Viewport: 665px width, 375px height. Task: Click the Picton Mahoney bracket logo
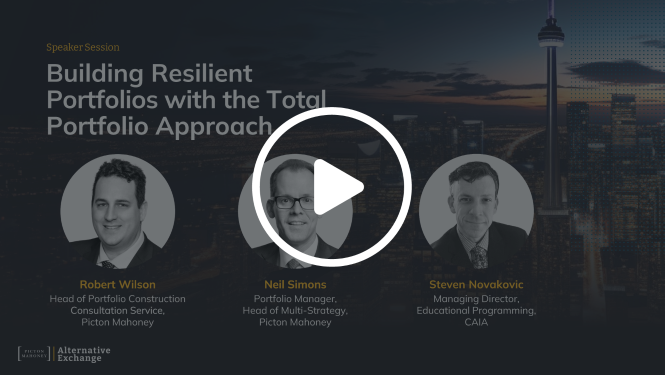[34, 353]
